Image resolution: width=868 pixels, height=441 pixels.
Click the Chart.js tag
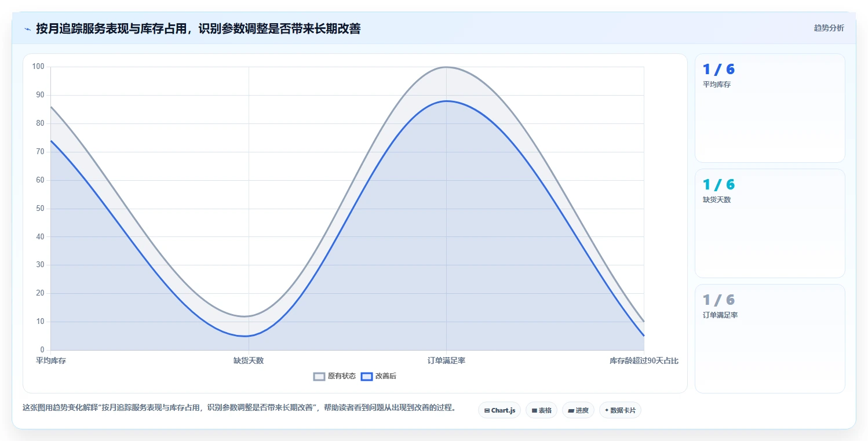click(499, 410)
